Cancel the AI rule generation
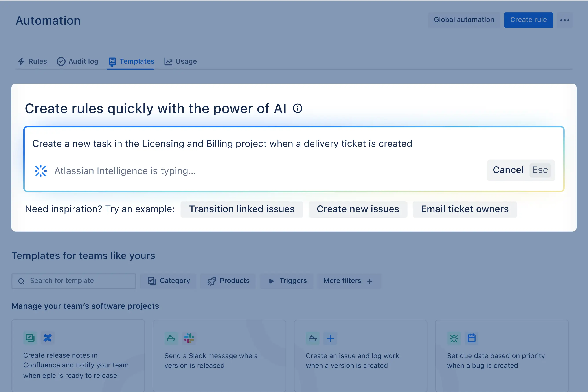The image size is (588, 392). pyautogui.click(x=521, y=170)
